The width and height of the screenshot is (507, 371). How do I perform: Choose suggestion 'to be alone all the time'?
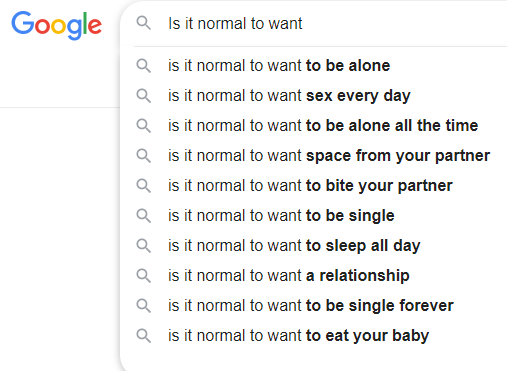[314, 126]
